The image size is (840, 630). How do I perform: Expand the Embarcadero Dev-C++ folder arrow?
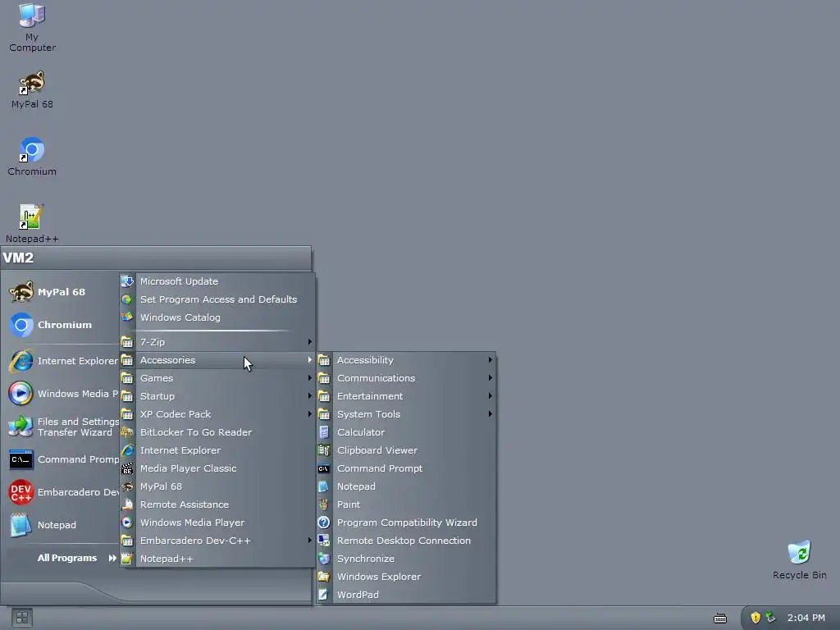coord(309,541)
